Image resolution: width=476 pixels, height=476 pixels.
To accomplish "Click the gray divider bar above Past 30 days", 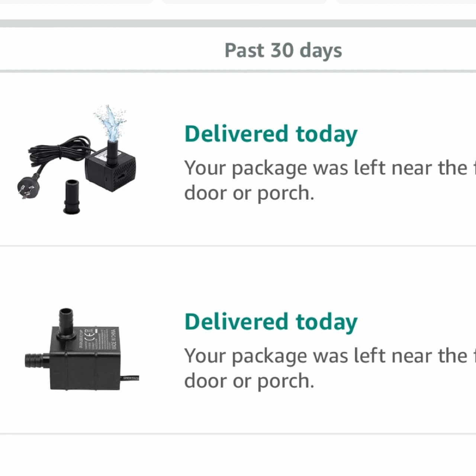I will tap(238, 23).
